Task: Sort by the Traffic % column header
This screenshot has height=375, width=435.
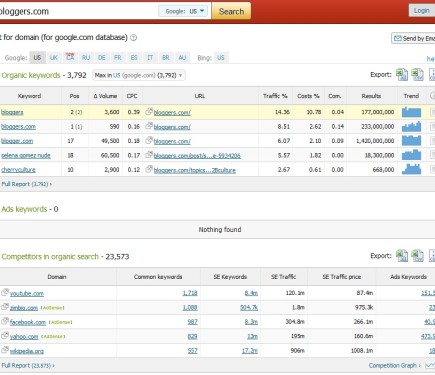Action: click(275, 96)
